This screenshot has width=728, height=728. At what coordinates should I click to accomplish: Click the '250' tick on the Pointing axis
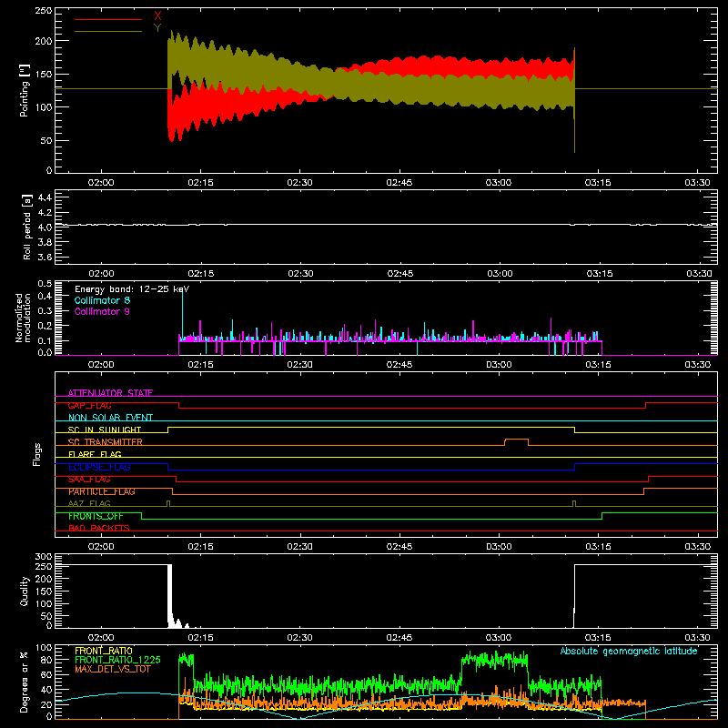pos(43,11)
